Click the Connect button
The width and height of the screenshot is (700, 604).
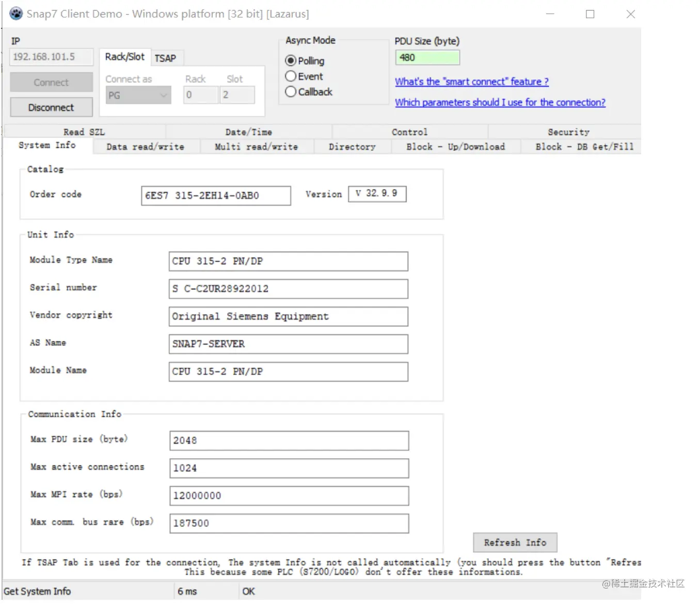(51, 83)
